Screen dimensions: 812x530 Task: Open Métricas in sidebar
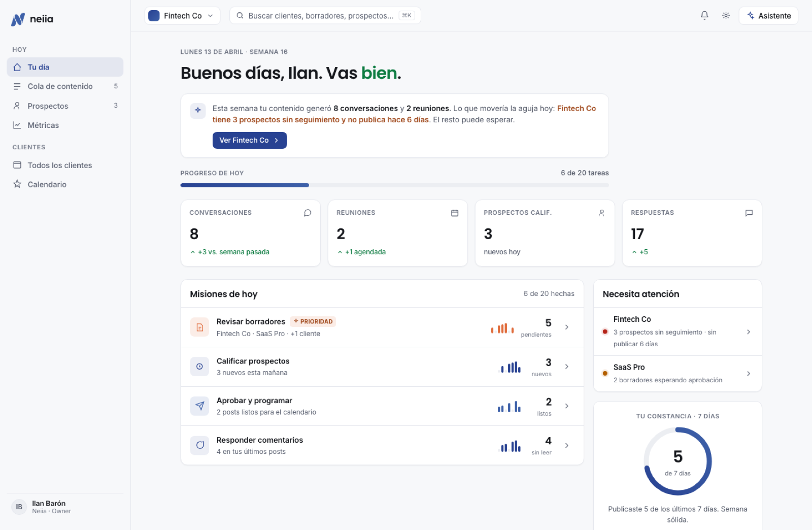click(65, 125)
